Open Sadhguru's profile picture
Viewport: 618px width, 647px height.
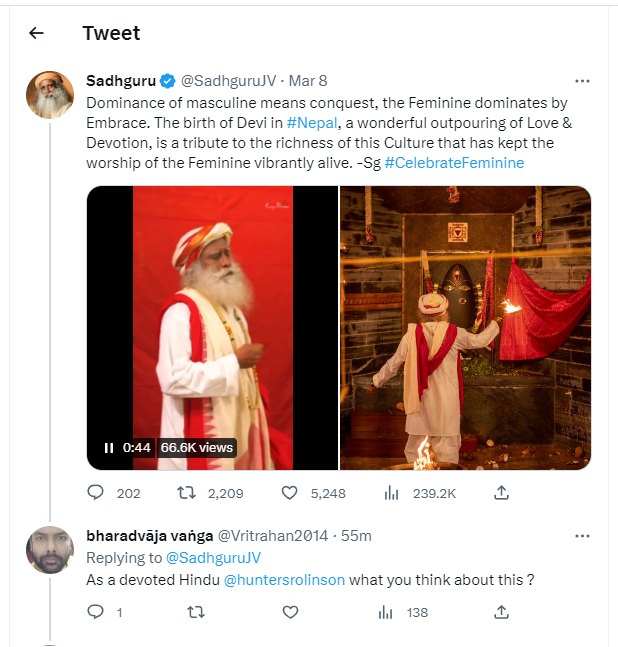(x=50, y=96)
